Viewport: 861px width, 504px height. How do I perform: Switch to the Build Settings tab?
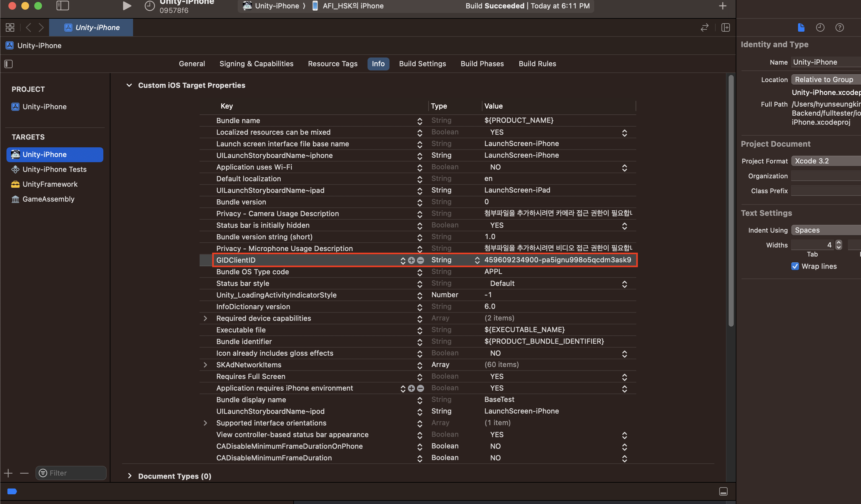tap(422, 64)
